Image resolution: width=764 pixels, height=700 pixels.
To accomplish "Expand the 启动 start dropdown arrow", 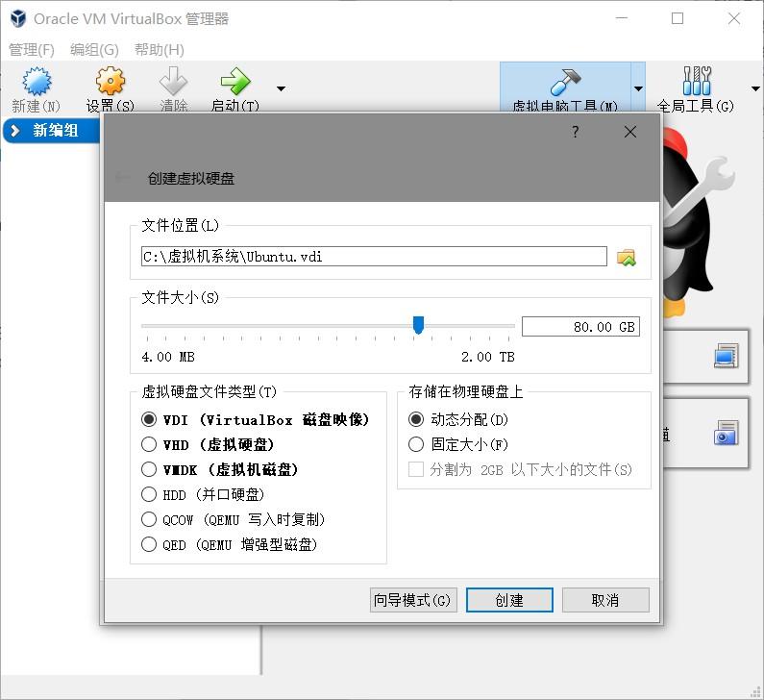I will point(281,88).
